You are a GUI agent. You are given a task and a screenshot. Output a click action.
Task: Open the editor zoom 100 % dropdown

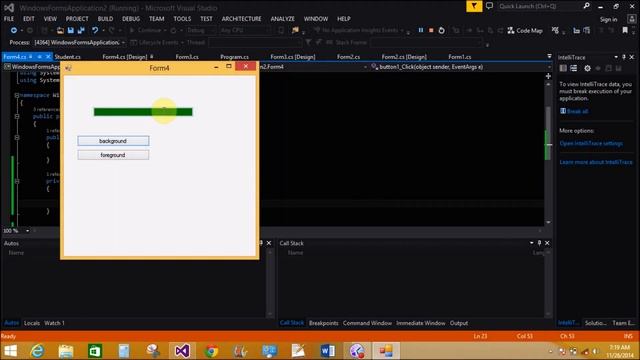tap(27, 231)
